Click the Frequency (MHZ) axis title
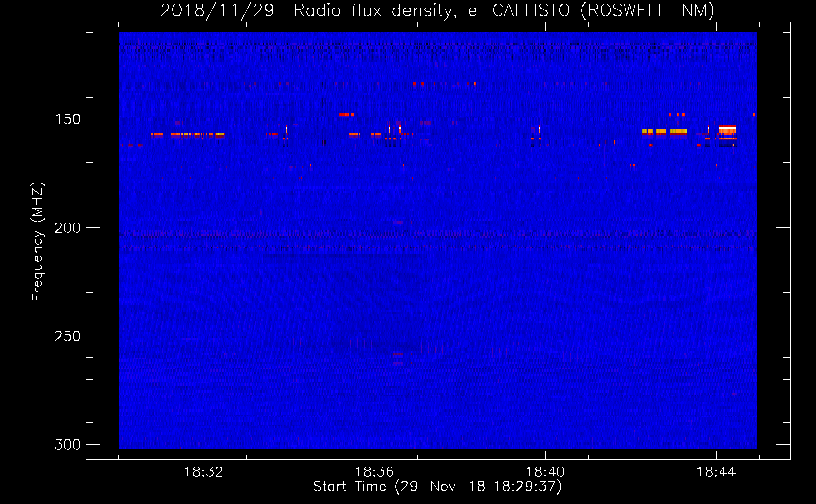 [x=38, y=242]
